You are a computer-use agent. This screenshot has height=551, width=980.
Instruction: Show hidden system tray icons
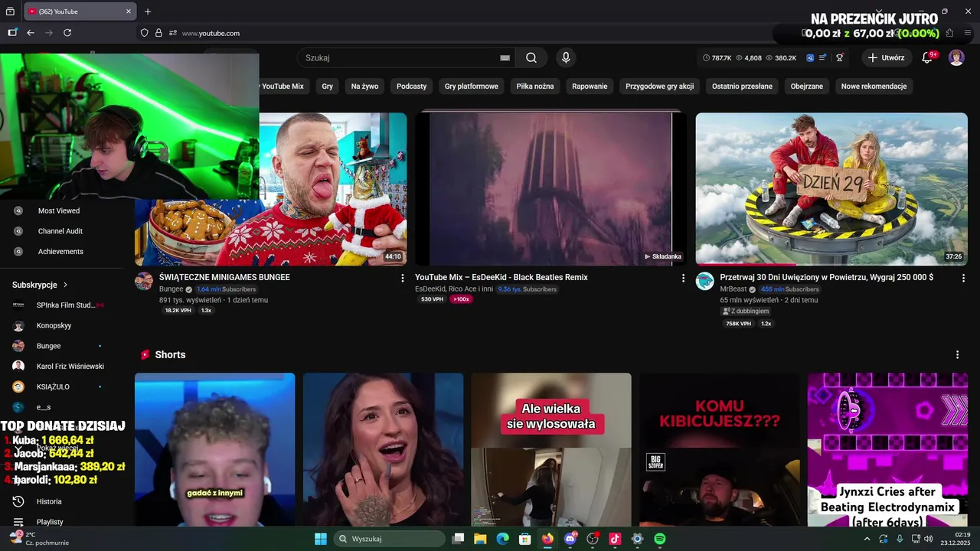[867, 539]
